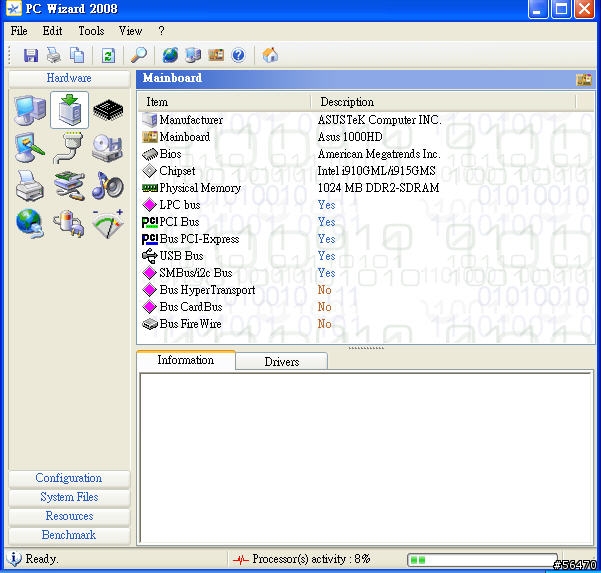Select the USB Bus row
The height and width of the screenshot is (573, 601).
point(366,256)
